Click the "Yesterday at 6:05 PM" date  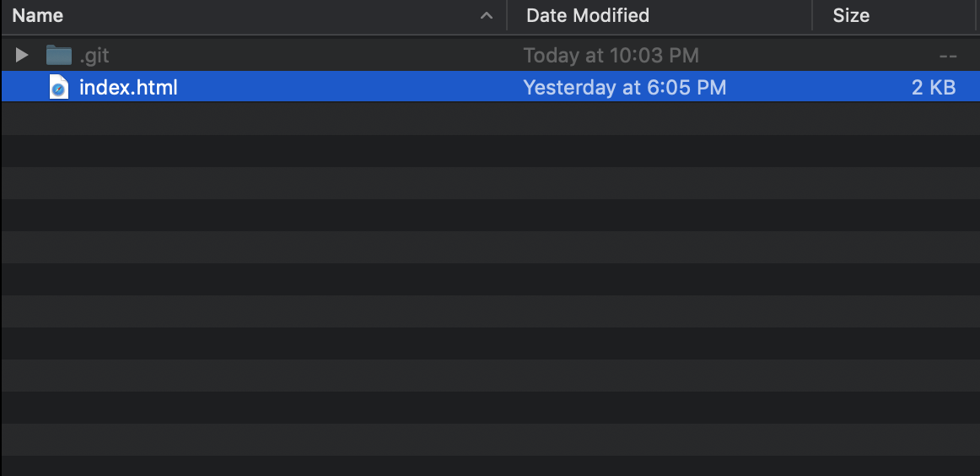pos(624,87)
